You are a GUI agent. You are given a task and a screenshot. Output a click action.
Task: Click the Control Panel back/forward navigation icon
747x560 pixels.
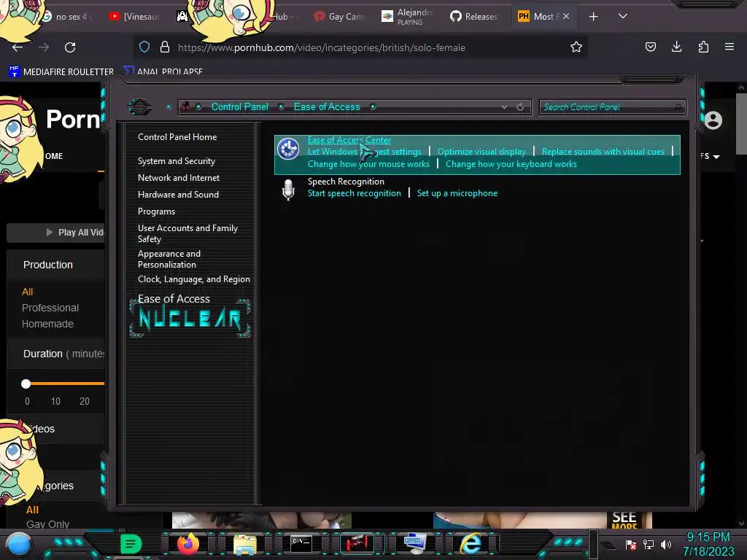[139, 106]
